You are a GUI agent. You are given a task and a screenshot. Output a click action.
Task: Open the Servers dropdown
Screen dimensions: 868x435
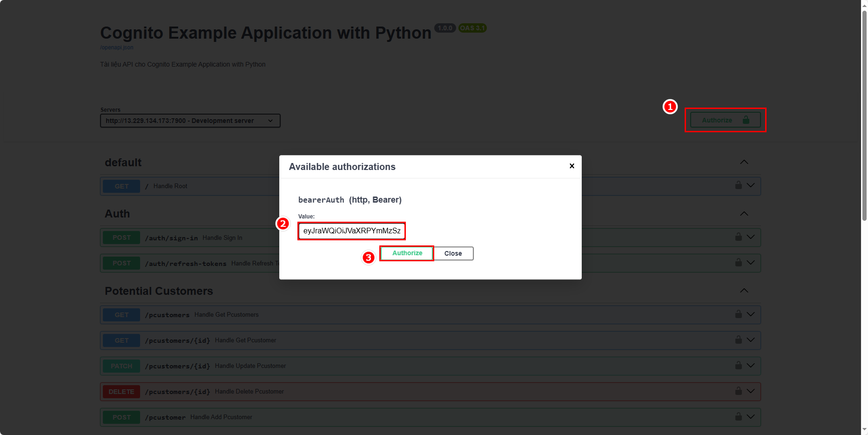coord(190,121)
